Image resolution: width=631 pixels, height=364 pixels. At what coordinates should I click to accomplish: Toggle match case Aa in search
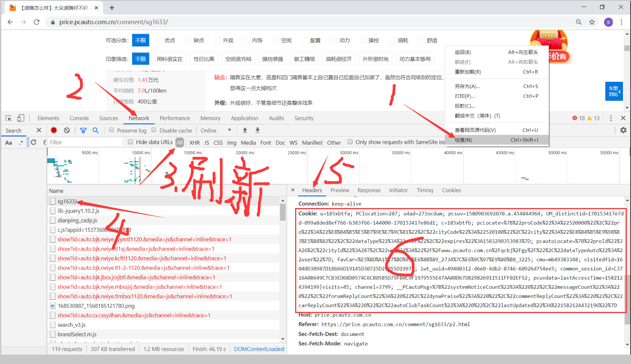[x=9, y=143]
